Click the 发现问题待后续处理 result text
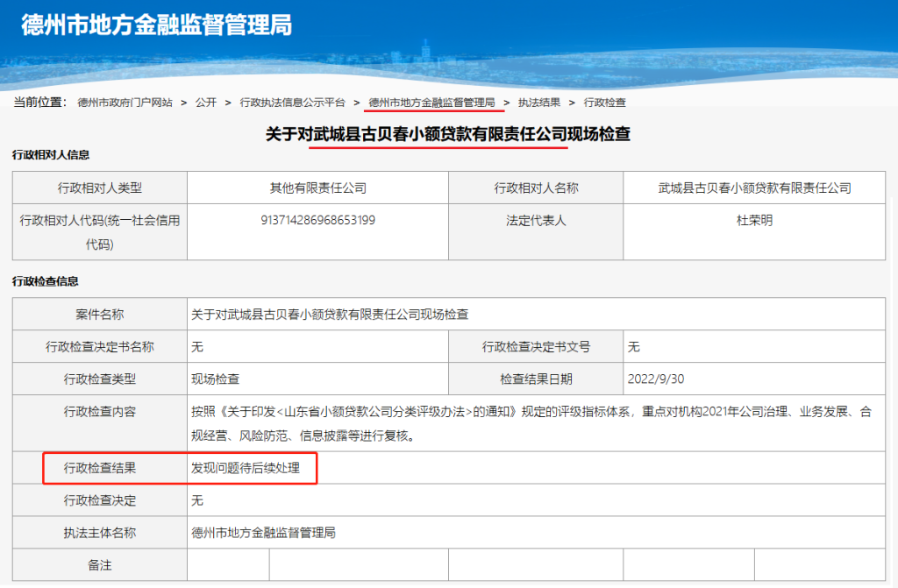 246,469
